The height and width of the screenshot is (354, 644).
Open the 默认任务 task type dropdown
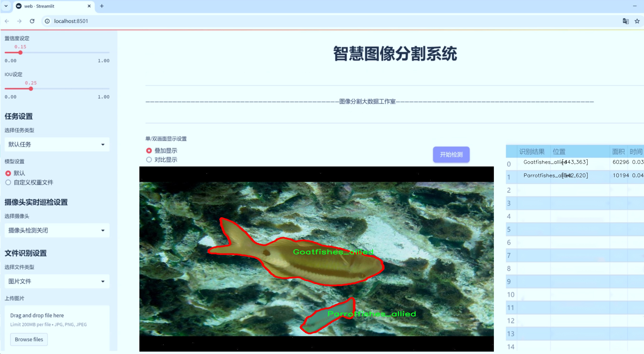point(57,144)
